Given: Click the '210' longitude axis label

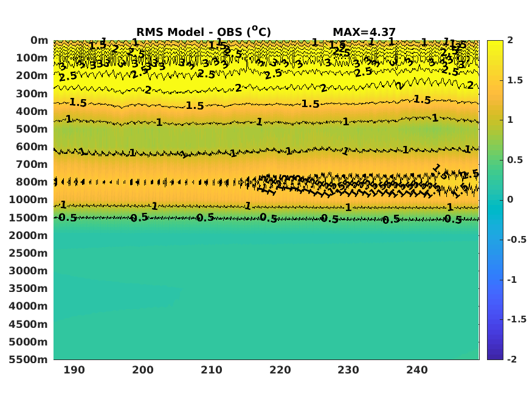Looking at the screenshot, I should coord(212,370).
